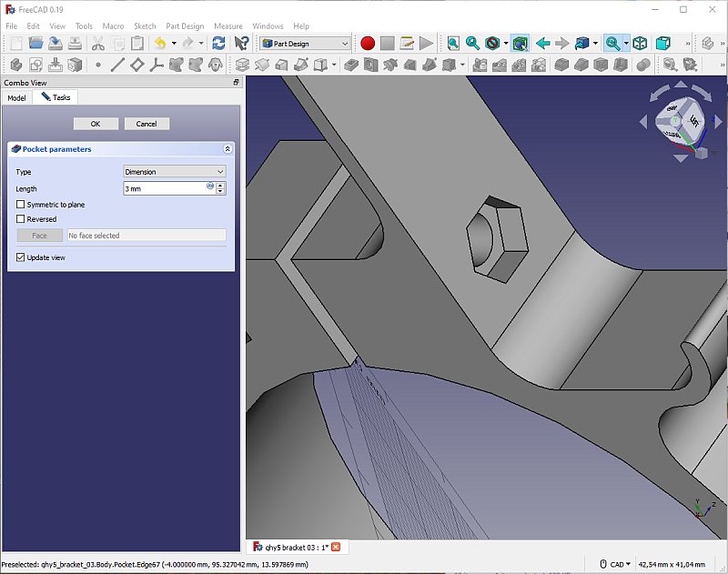Switch to isometric view cube icon
The height and width of the screenshot is (574, 728).
point(641,44)
